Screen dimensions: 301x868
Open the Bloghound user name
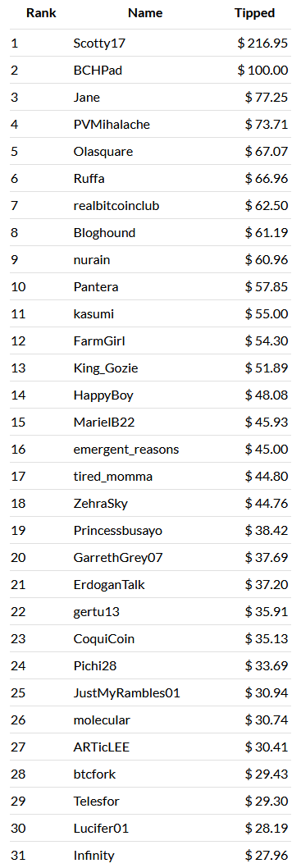click(105, 233)
